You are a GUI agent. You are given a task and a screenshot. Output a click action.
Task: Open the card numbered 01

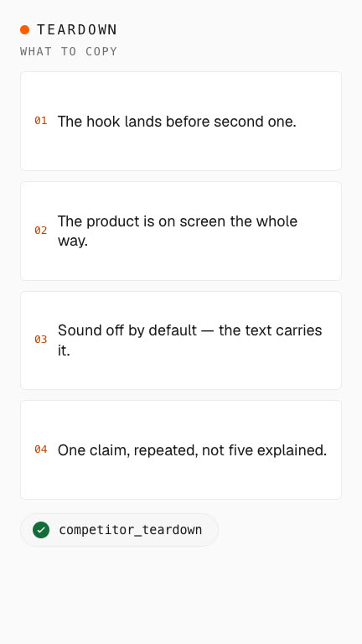tap(181, 121)
